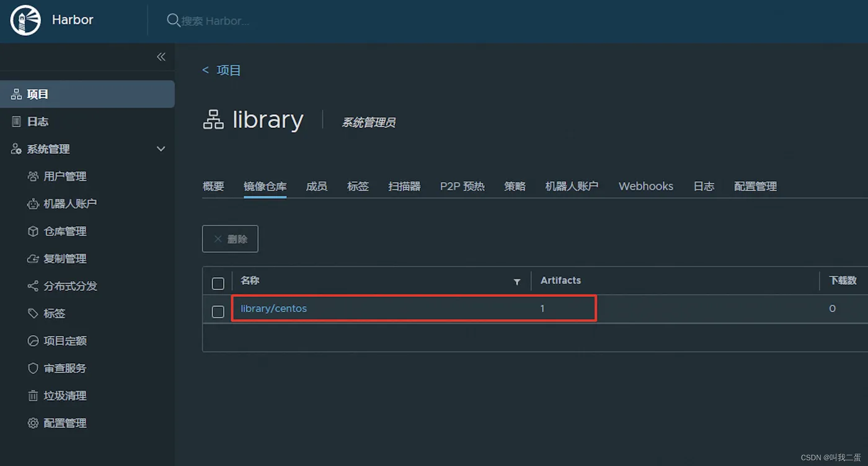Viewport: 868px width, 466px height.
Task: Select all repositories header checkbox
Action: (218, 284)
